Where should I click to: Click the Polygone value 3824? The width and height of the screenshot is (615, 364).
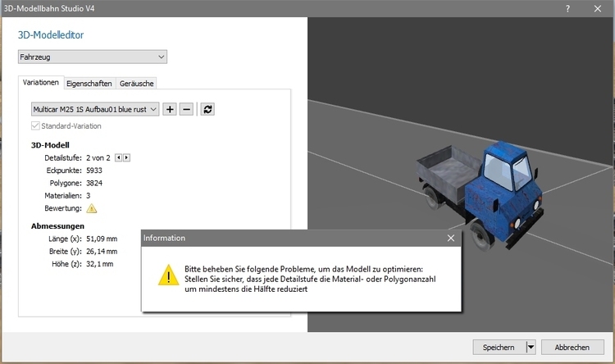[94, 183]
